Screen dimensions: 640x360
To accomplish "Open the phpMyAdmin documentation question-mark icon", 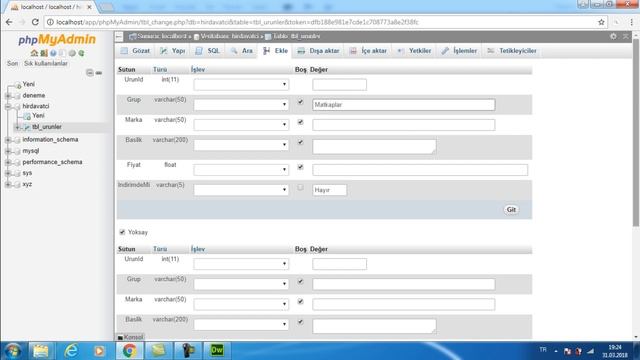I will click(x=53, y=53).
